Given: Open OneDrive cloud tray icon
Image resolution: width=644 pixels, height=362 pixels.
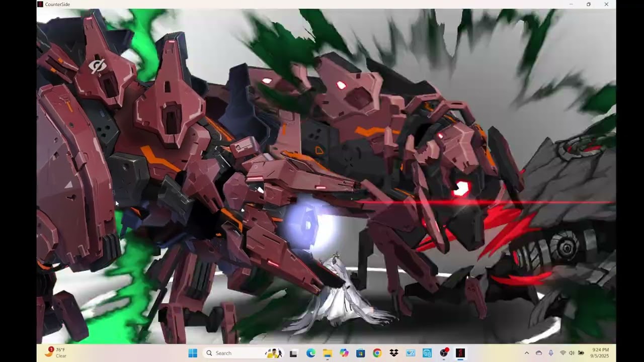Looking at the screenshot, I should click(539, 353).
